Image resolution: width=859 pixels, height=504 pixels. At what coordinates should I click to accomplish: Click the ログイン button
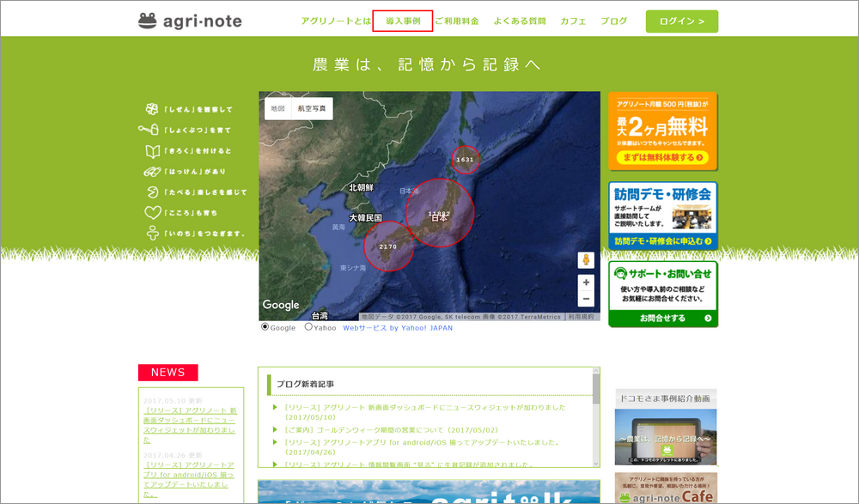[681, 21]
